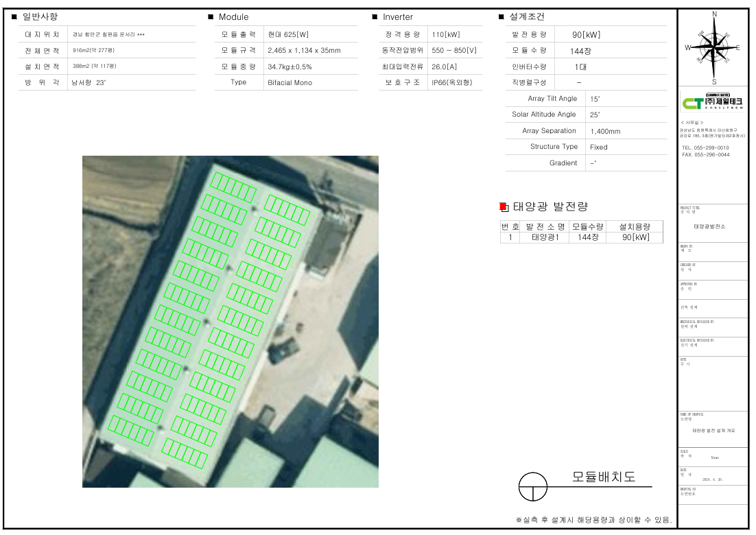This screenshot has width=756, height=535.
Task: Select the Bifacial Mono type value
Action: 290,82
